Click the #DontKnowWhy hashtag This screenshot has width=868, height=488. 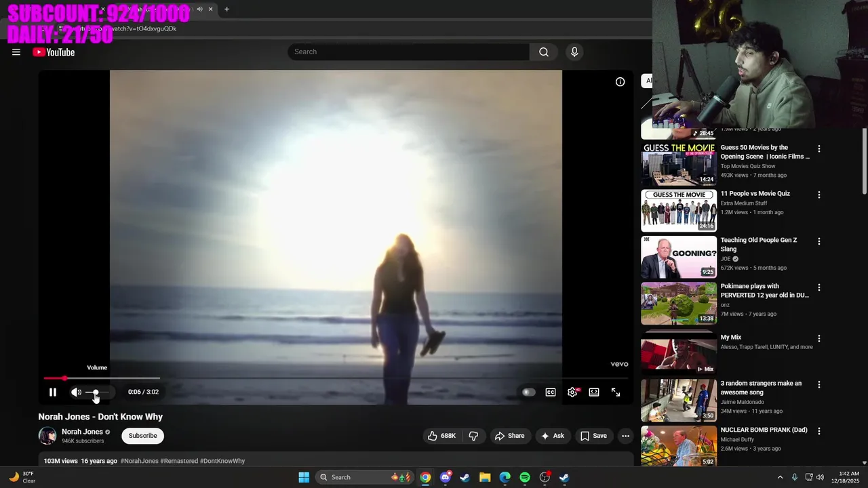click(222, 461)
